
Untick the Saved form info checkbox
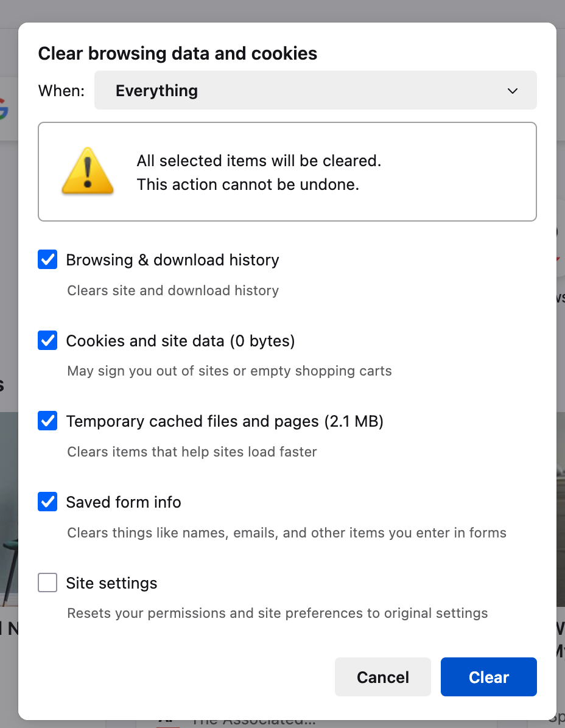click(x=47, y=502)
